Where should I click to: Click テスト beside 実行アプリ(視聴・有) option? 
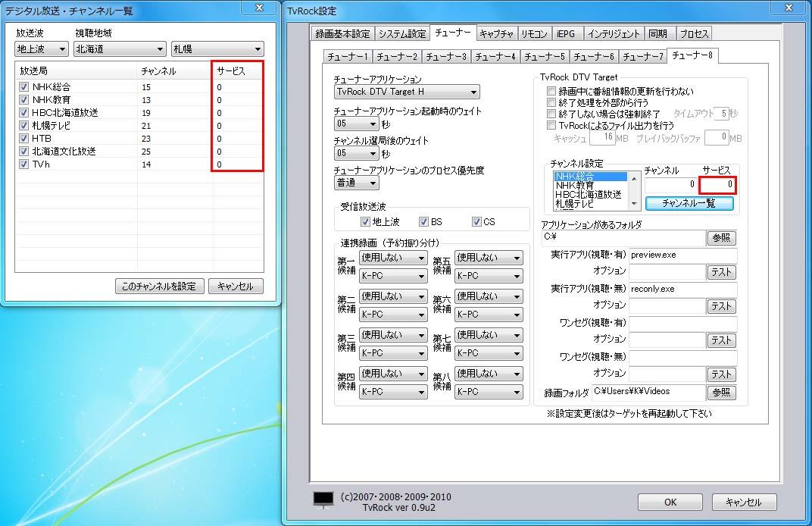click(x=721, y=272)
